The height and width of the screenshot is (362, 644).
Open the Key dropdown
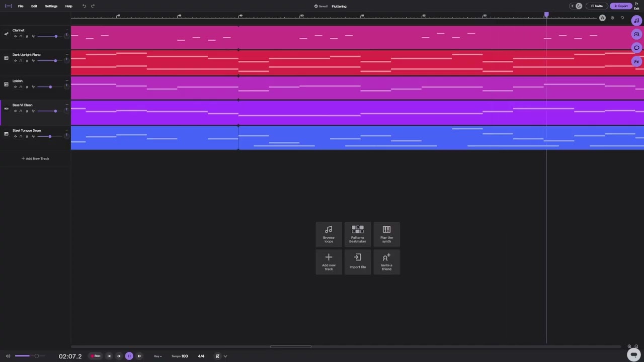[158, 356]
